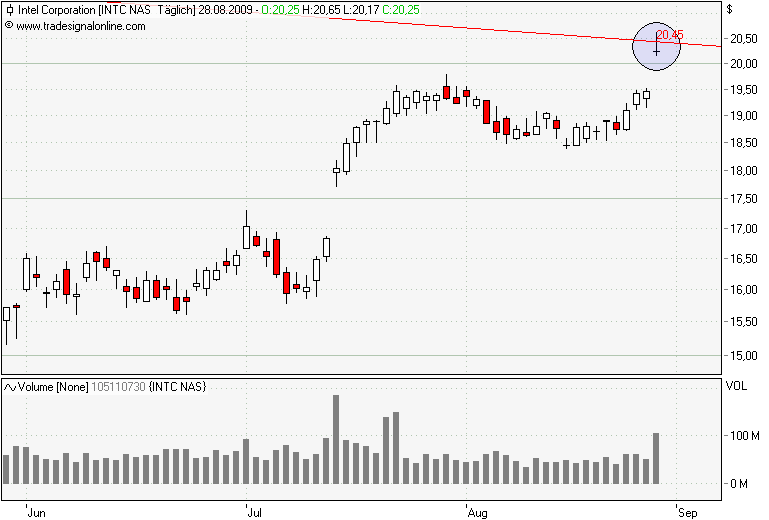Click the latest candle inside blue circle
This screenshot has height=520, width=769.
point(656,45)
